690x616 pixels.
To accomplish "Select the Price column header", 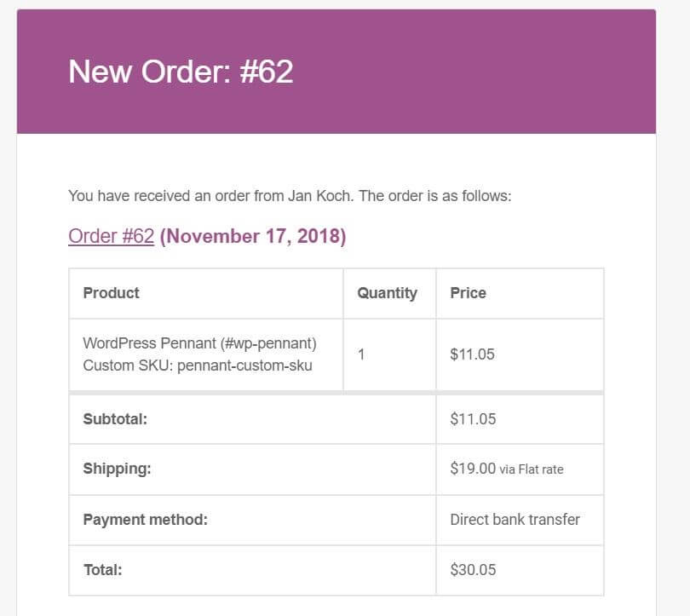I will point(468,293).
